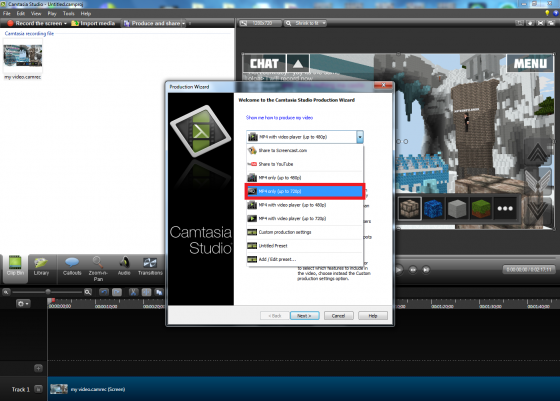Toggle the Track 1 lock button
This screenshot has height=401, width=560.
coord(38,389)
